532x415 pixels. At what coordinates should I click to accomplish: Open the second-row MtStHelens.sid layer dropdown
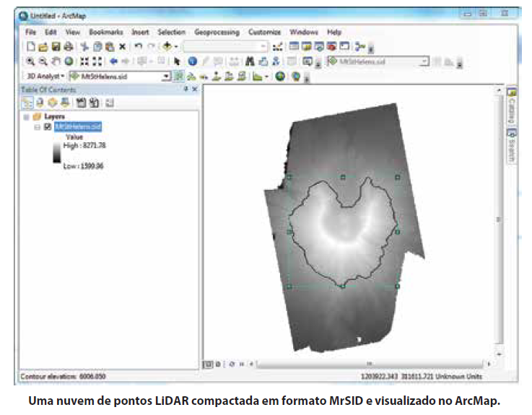[x=424, y=61]
